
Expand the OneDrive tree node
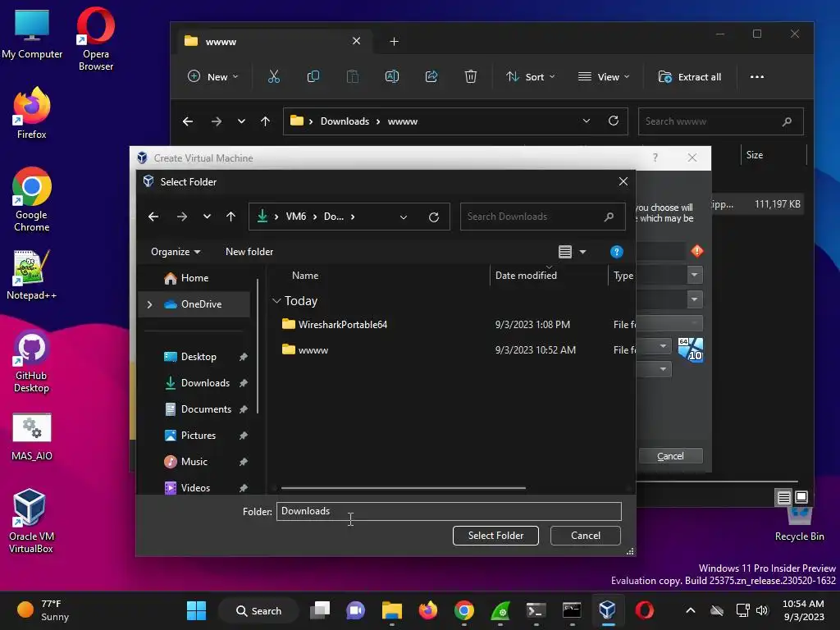[149, 304]
